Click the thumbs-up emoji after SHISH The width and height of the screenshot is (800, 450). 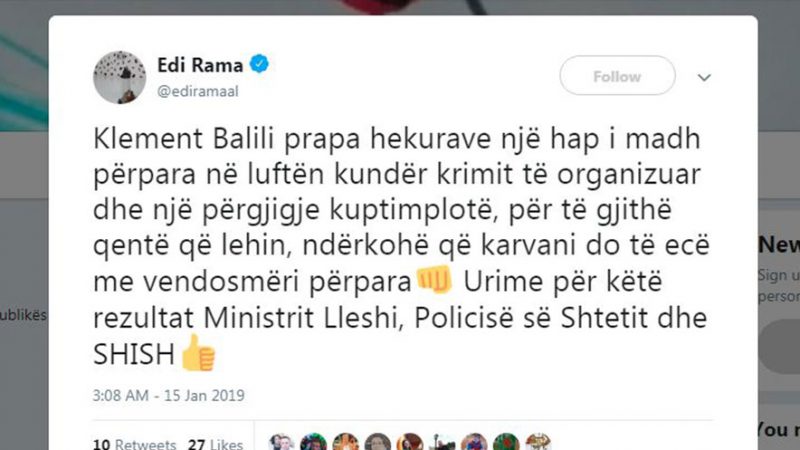[198, 353]
